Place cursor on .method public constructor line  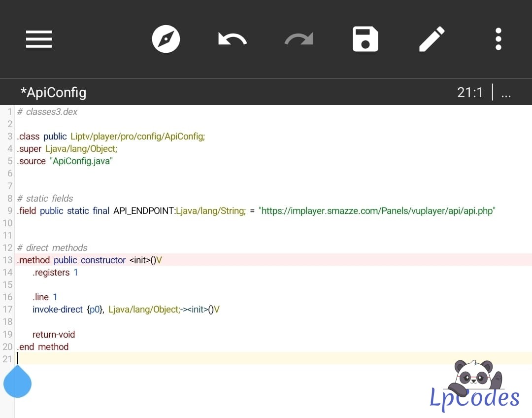click(x=90, y=260)
